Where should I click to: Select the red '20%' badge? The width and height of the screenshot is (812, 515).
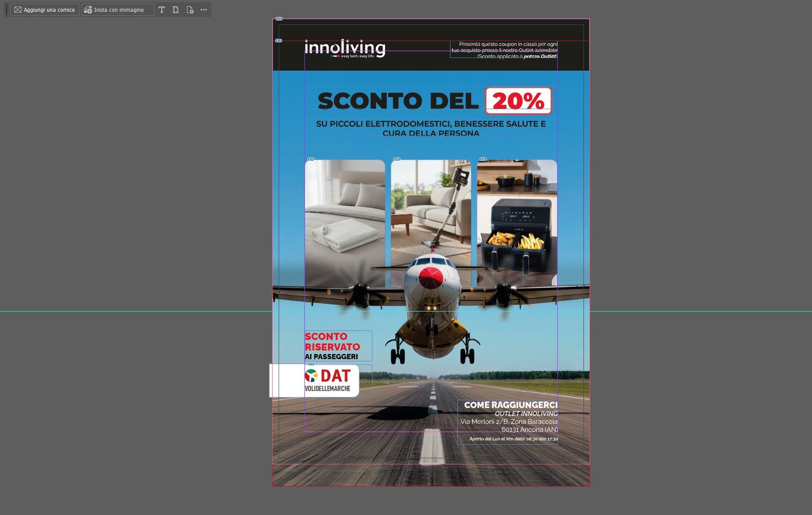point(518,101)
